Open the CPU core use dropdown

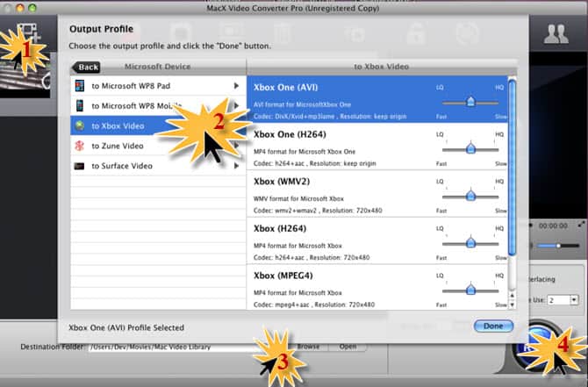click(x=574, y=299)
